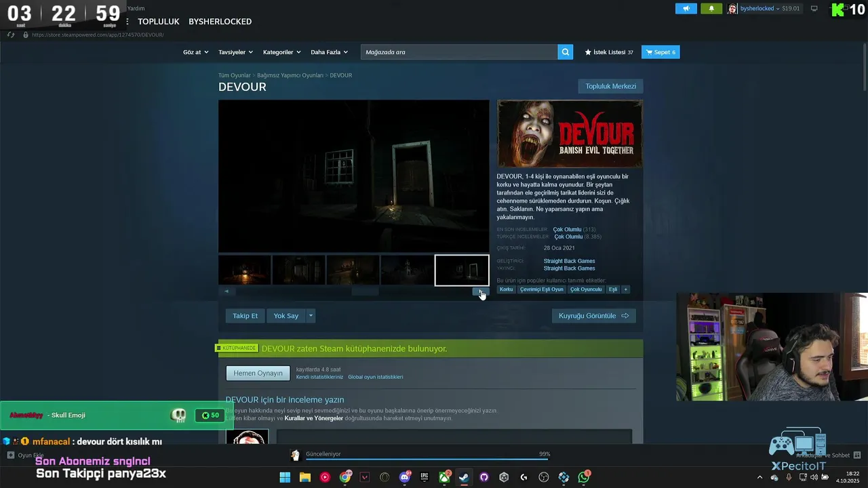Open the recent reviews Çok Olumlu (313) link

pos(574,230)
